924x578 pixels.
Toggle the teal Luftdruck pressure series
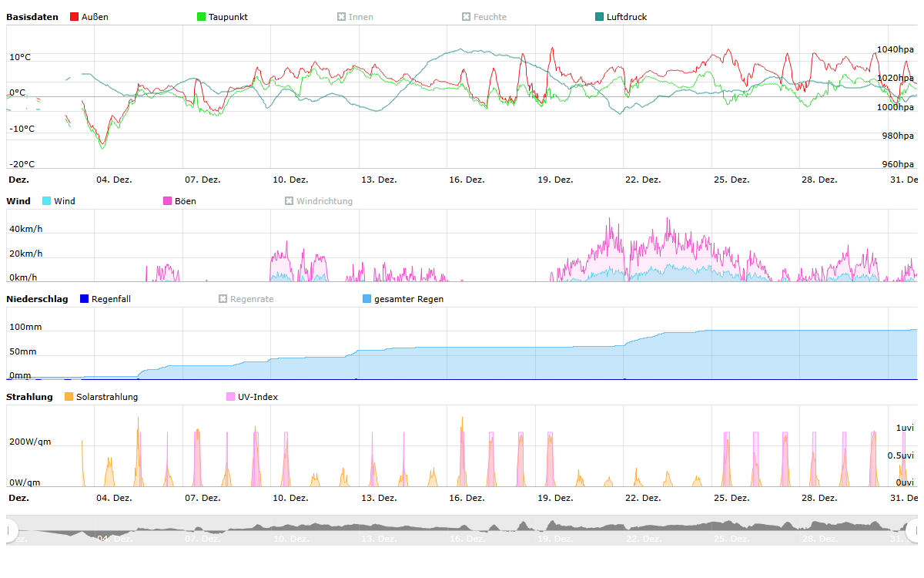[626, 17]
